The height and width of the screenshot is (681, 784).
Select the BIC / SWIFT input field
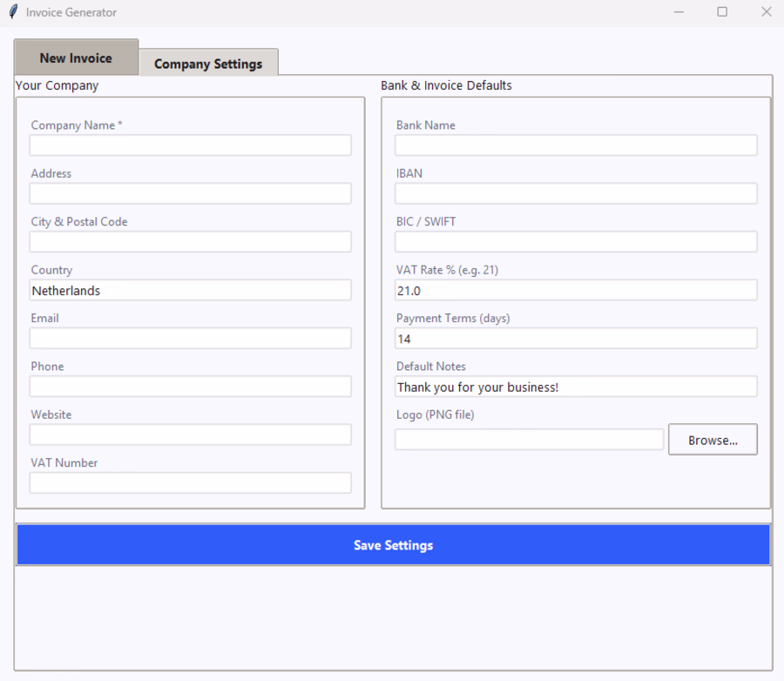click(x=576, y=241)
